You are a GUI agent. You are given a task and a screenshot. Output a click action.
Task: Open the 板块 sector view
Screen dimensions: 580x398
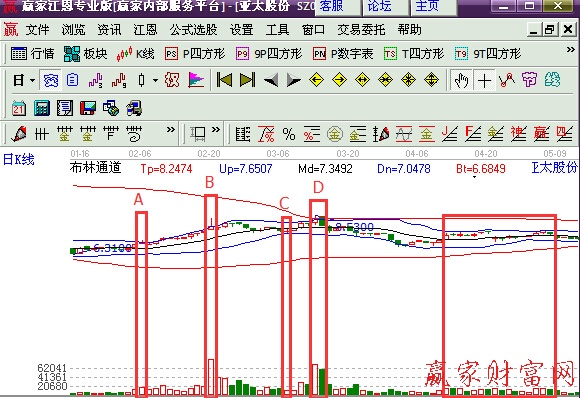coord(85,54)
